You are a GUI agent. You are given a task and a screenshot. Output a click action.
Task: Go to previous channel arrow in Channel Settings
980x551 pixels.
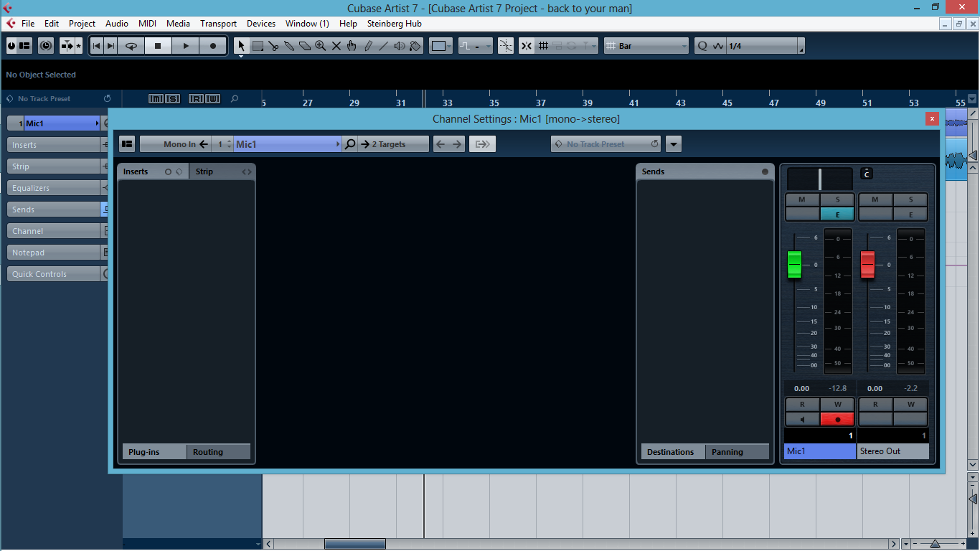[x=440, y=144]
